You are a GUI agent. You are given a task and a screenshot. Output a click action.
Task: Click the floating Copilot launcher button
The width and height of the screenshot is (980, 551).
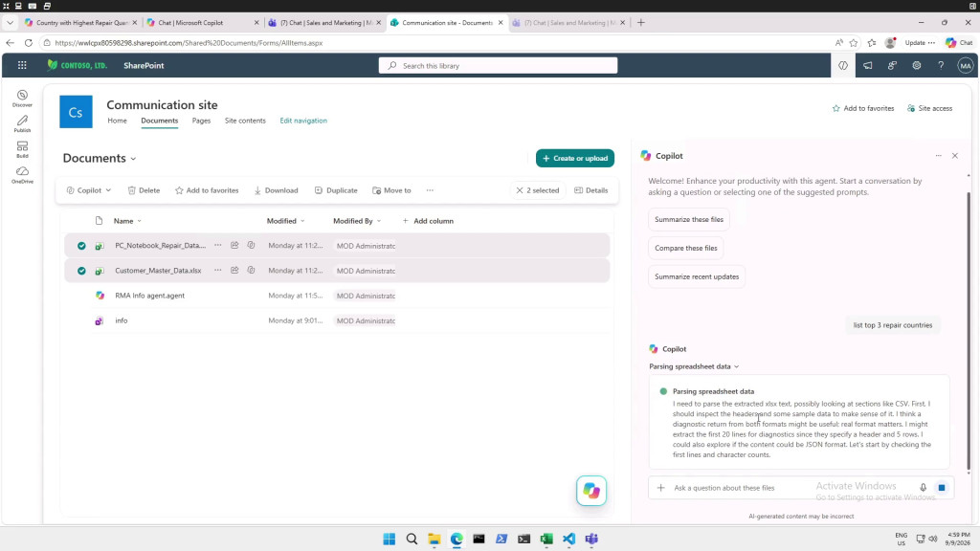click(x=591, y=491)
